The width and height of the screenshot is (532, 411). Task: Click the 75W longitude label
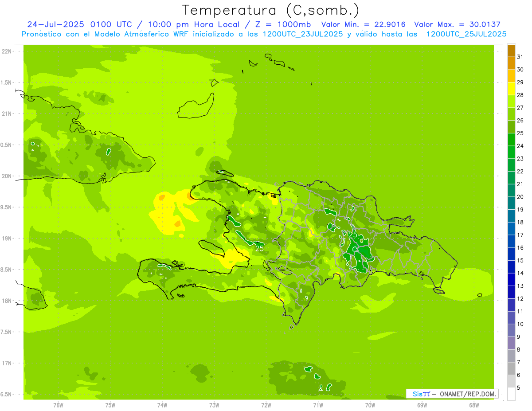110,405
